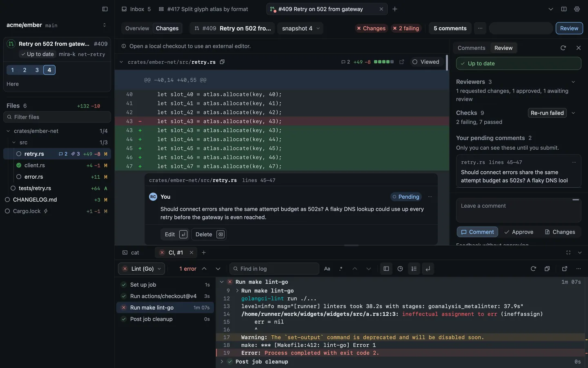Click the Find in log search field

click(274, 269)
